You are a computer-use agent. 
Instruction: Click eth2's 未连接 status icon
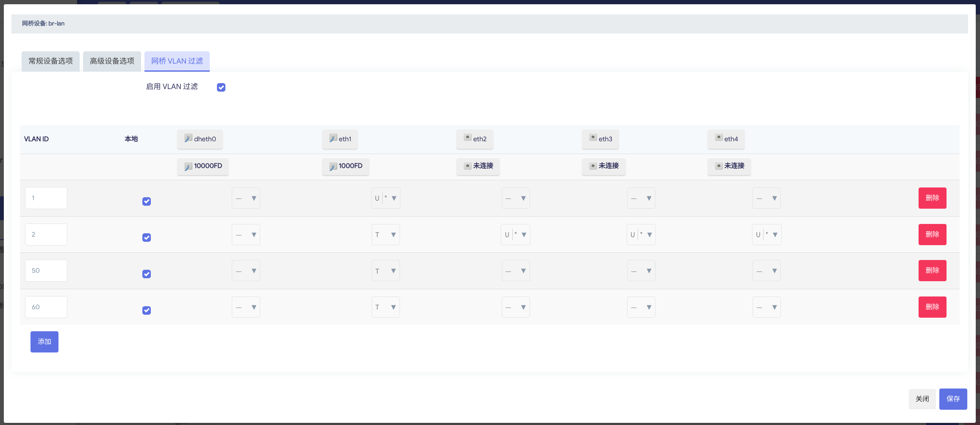[467, 166]
